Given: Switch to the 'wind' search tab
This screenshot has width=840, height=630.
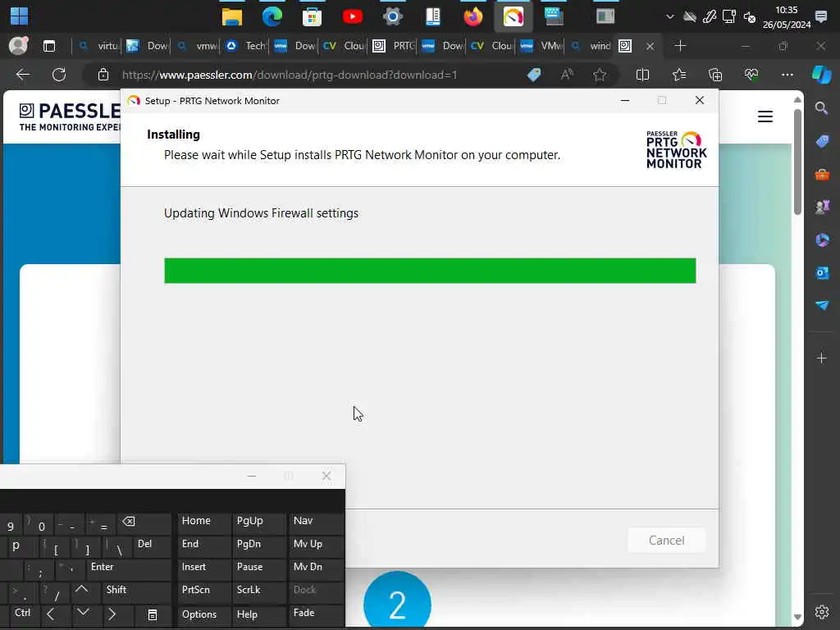Looking at the screenshot, I should (x=591, y=46).
